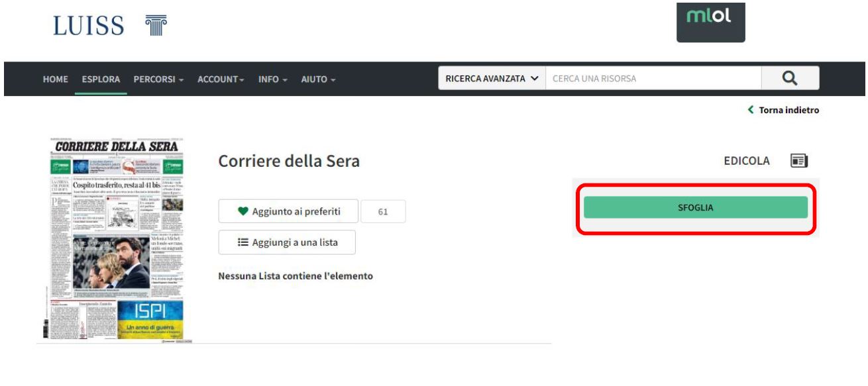Open the ACCOUNT dropdown menu
The image size is (868, 386).
click(221, 79)
